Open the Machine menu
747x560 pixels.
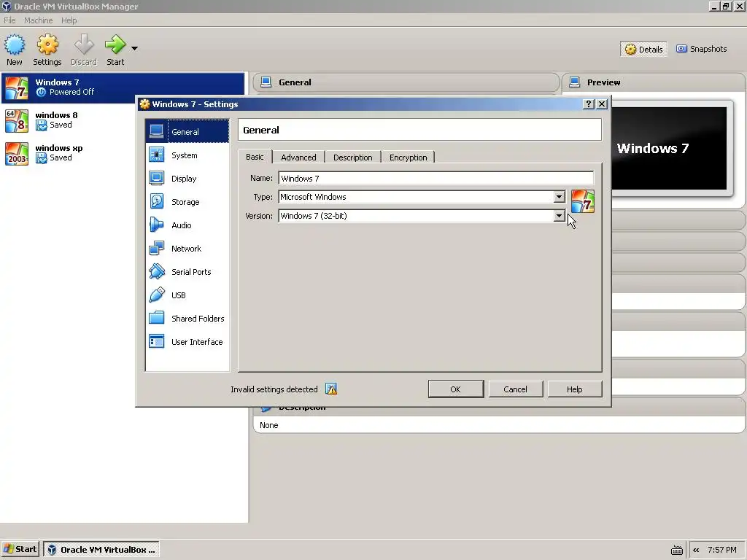pos(38,20)
